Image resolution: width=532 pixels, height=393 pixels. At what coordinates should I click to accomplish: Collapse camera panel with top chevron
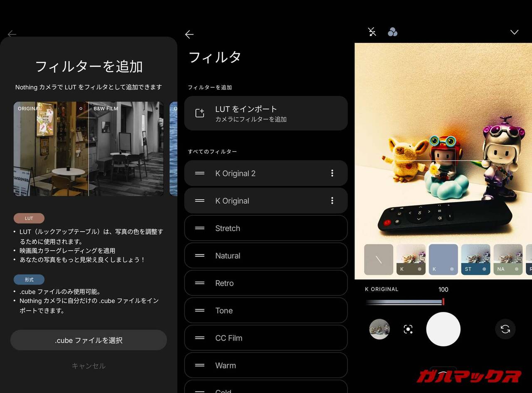tap(514, 32)
